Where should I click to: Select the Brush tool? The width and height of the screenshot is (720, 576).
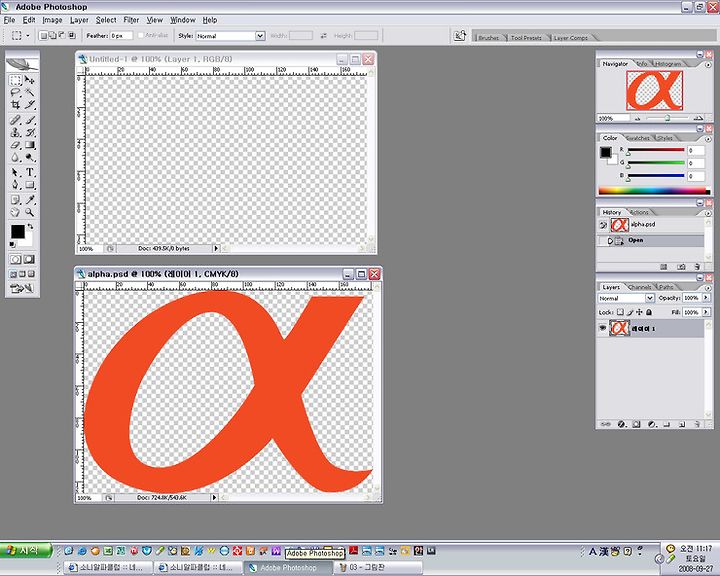click(30, 120)
